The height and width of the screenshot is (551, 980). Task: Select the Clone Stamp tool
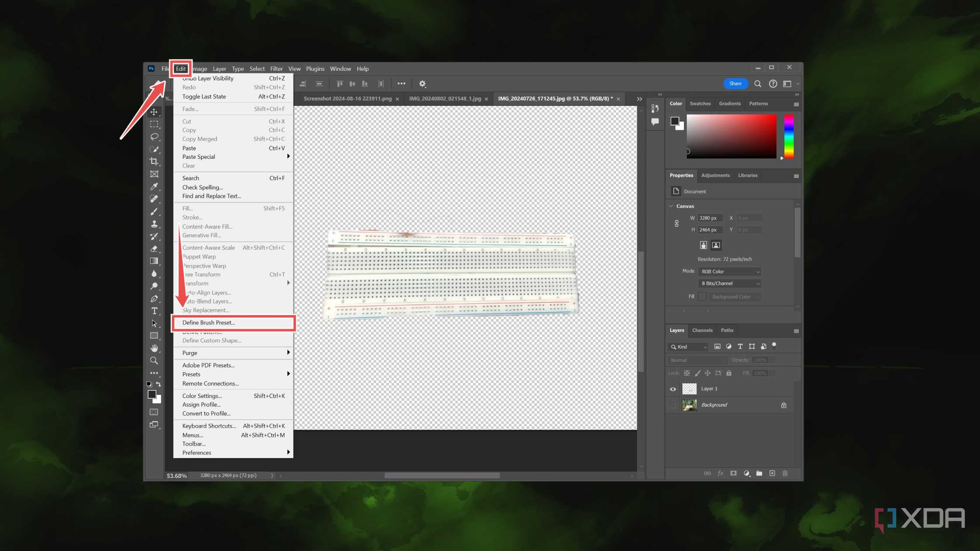(154, 224)
